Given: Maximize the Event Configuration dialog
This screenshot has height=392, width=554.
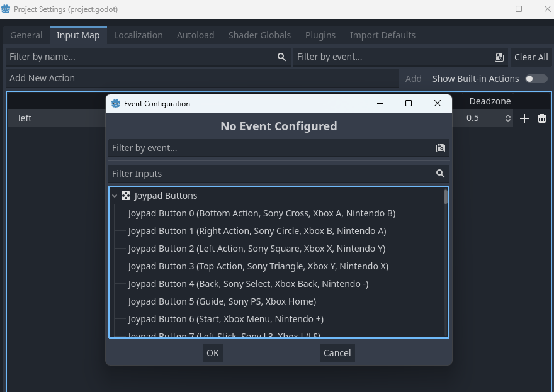Looking at the screenshot, I should click(x=409, y=103).
